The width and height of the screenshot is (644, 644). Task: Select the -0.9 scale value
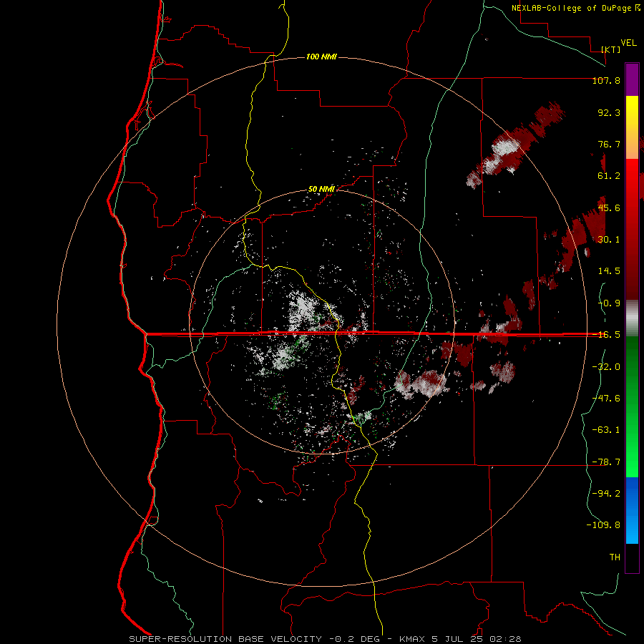609,303
